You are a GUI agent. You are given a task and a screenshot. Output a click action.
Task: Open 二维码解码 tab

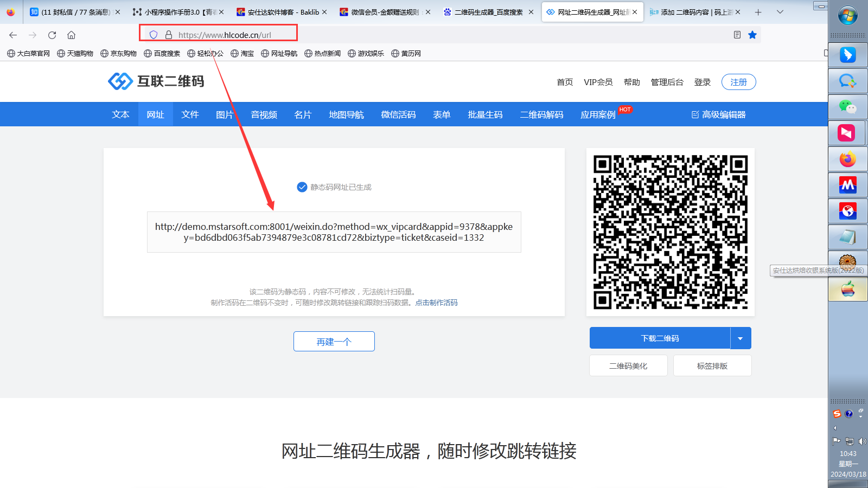click(541, 114)
